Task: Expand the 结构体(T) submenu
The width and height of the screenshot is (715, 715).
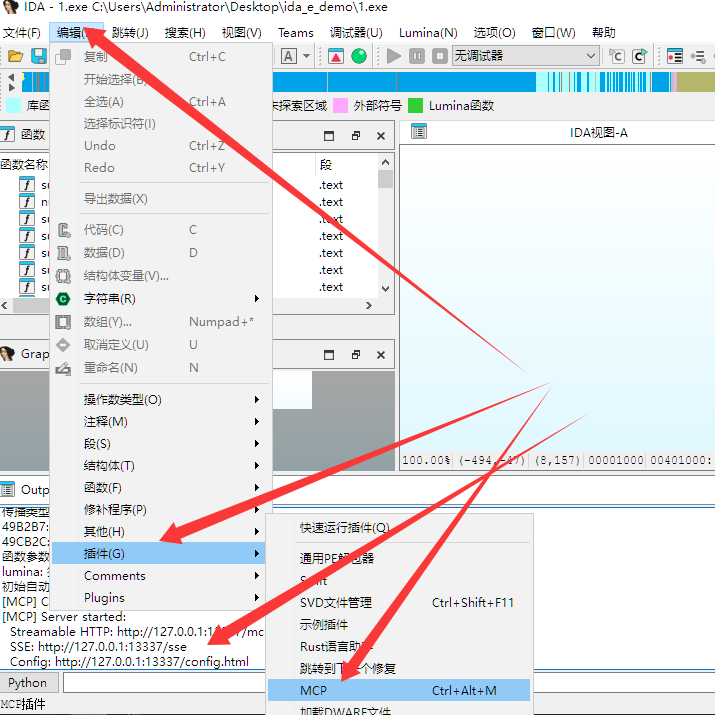Action: [x=161, y=466]
